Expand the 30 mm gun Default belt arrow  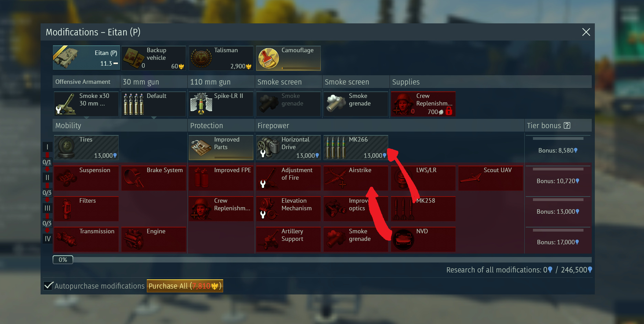154,118
